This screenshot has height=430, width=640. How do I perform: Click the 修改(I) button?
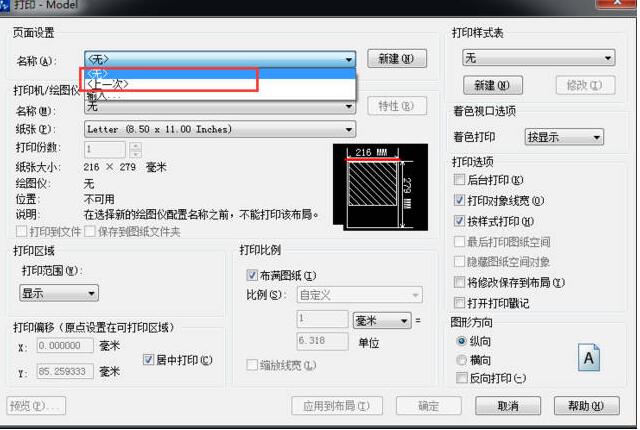tap(585, 86)
